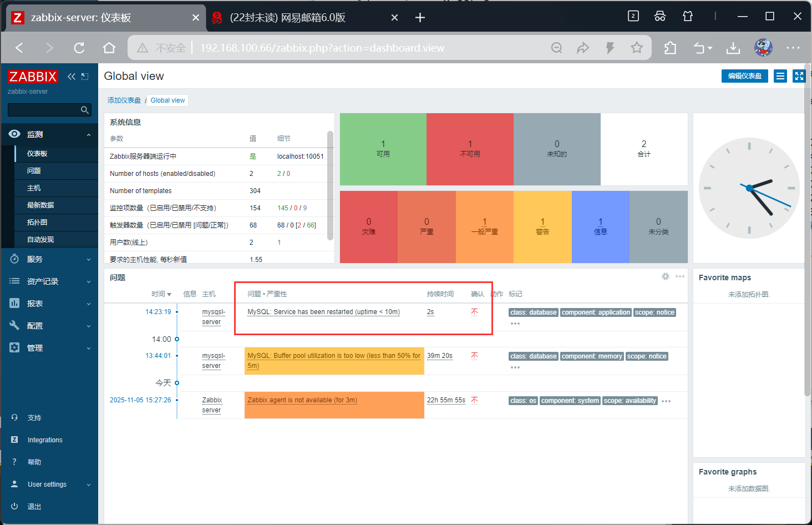812x525 pixels.
Task: Open the 仪表板 menu item
Action: tap(56, 154)
